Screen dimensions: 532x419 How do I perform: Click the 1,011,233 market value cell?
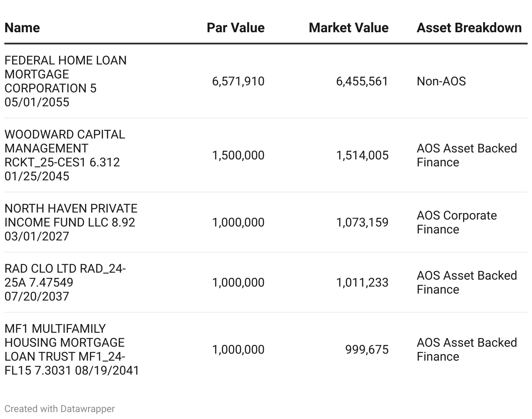point(362,283)
